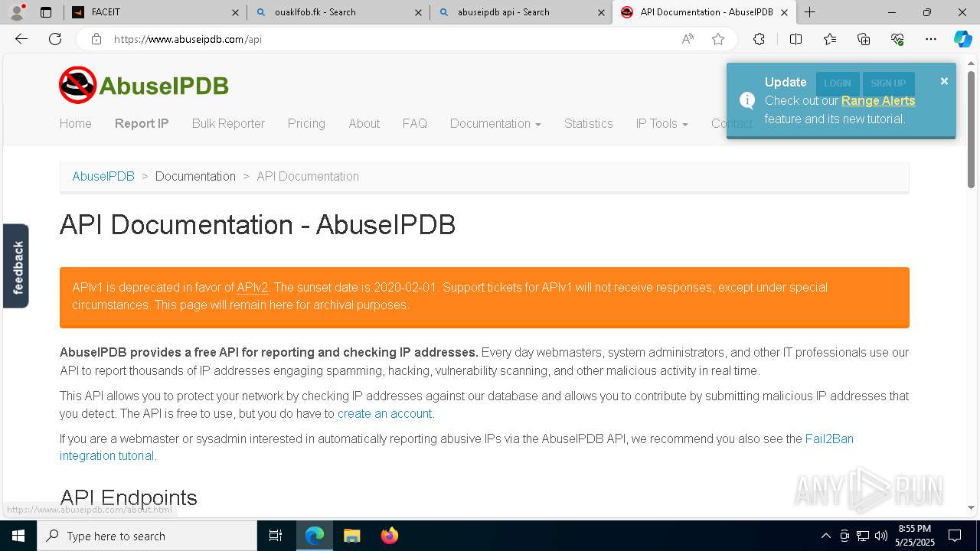This screenshot has width=980, height=551.
Task: Open Windows Start menu
Action: 18,536
